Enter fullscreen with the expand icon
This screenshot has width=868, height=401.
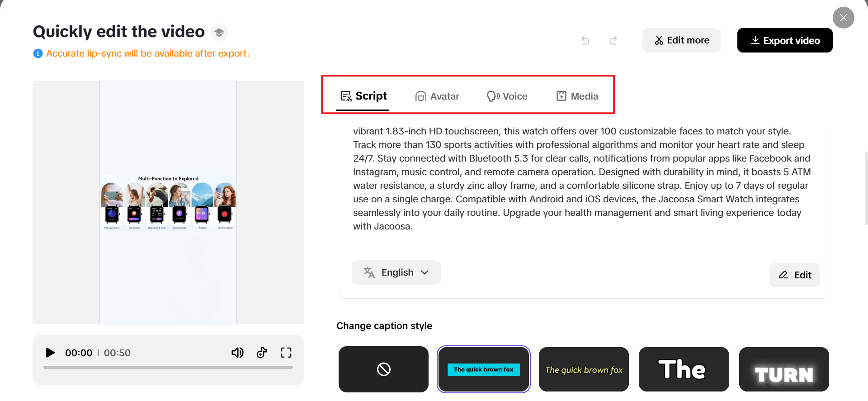(286, 353)
